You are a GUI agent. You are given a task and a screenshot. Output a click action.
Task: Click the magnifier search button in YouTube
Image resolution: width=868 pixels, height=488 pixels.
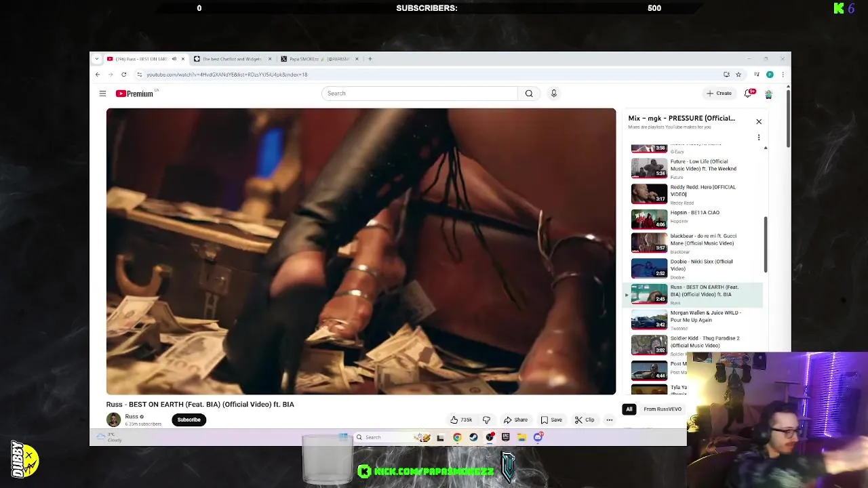529,94
